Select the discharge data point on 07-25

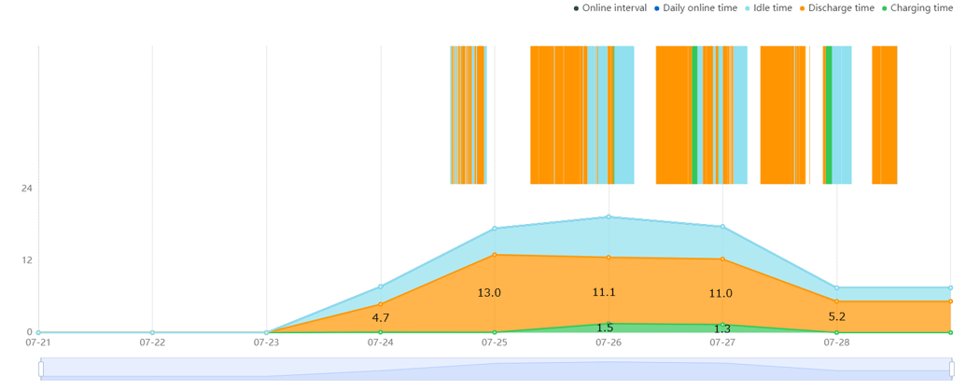495,255
